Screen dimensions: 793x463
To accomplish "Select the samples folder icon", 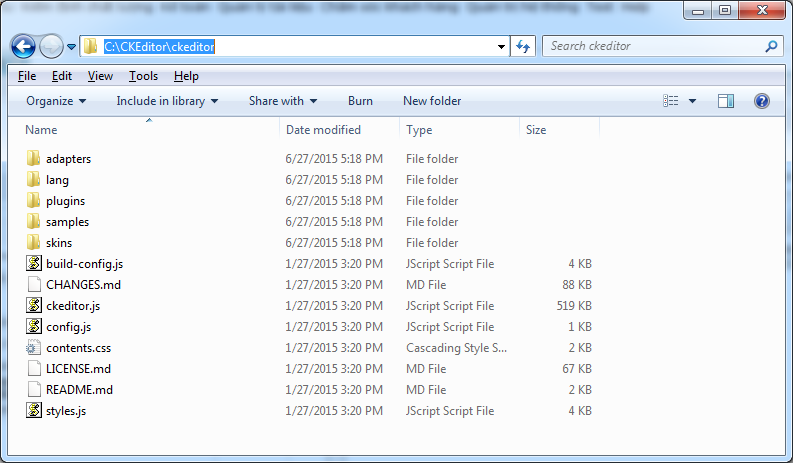I will (33, 221).
